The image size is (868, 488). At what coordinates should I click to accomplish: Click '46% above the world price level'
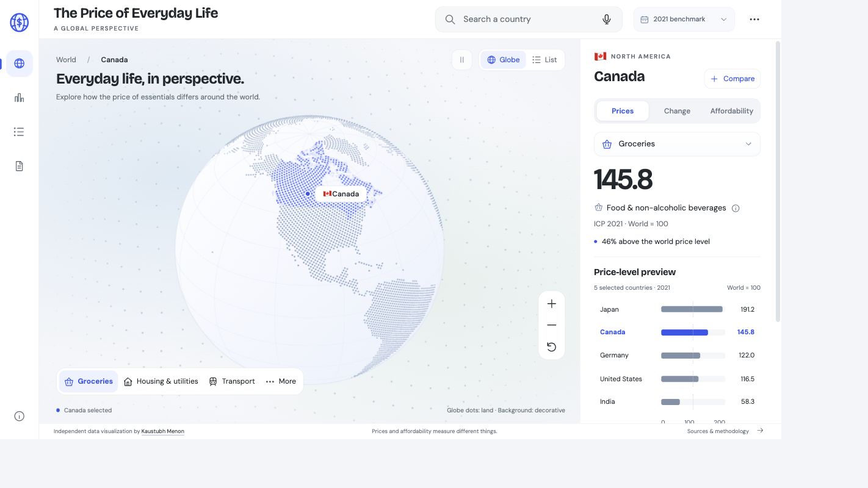click(x=656, y=242)
